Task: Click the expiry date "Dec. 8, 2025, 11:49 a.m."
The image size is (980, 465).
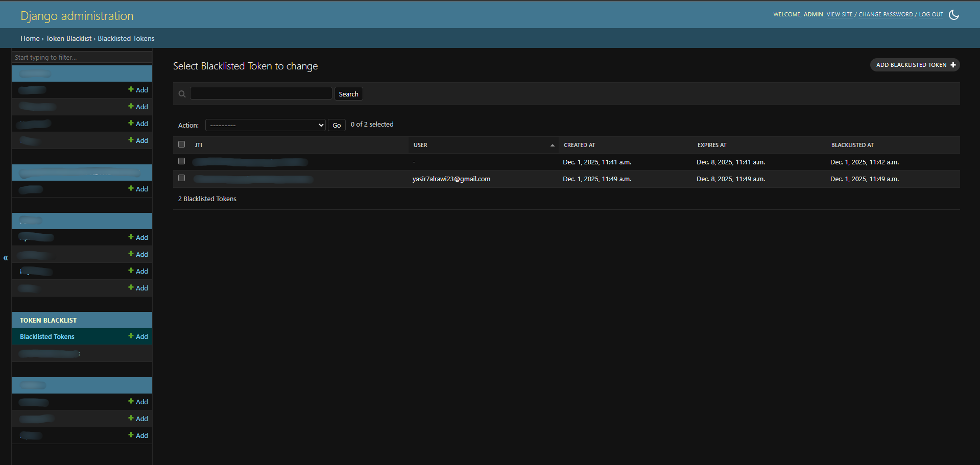Action: coord(731,179)
